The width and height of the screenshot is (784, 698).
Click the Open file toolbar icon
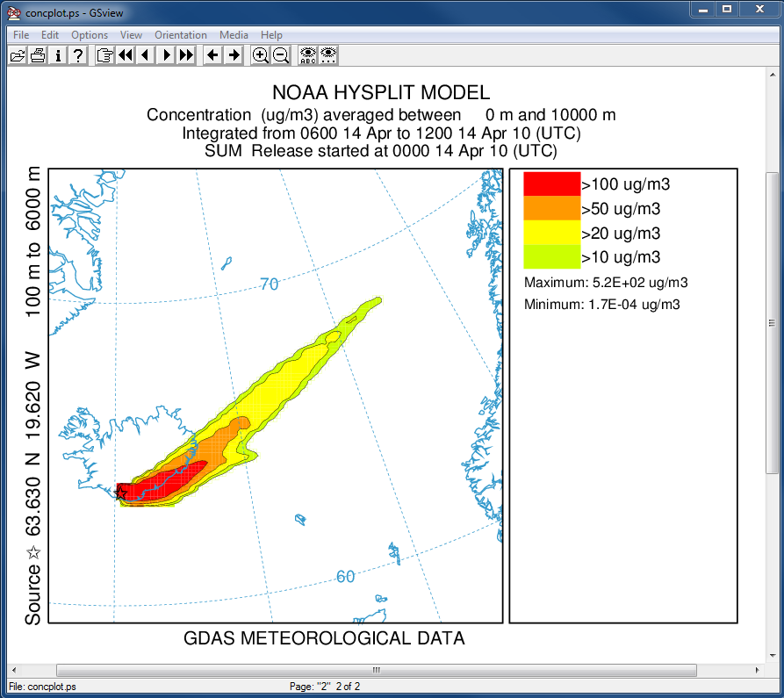coord(17,55)
